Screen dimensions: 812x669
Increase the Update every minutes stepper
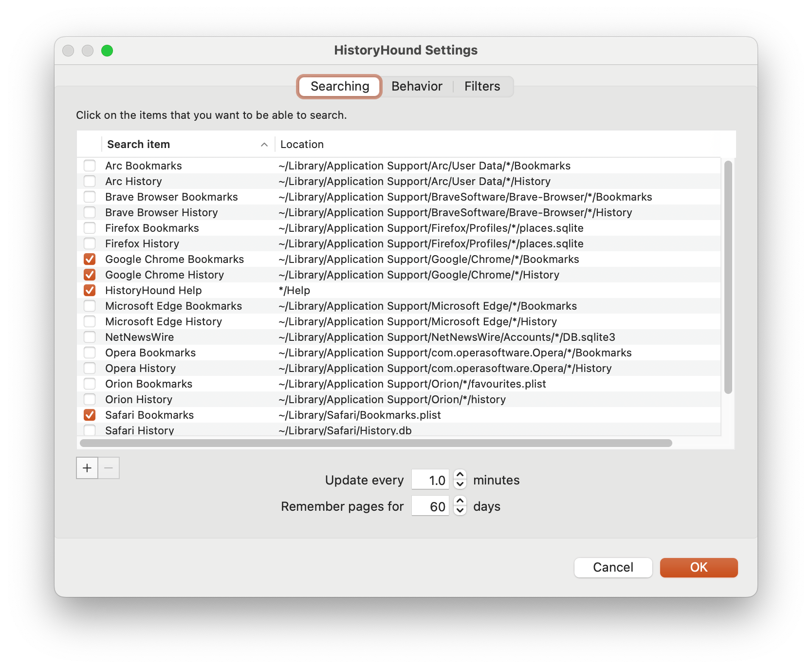tap(460, 474)
